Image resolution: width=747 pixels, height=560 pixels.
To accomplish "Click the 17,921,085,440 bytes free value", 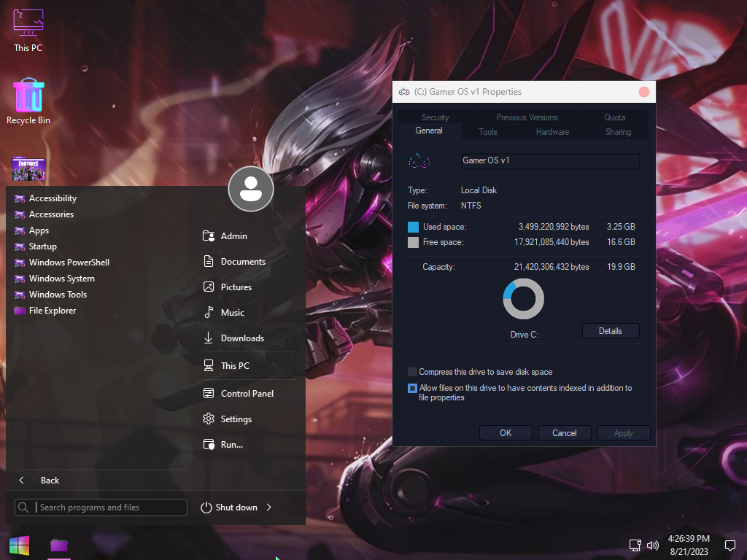I will pos(551,242).
